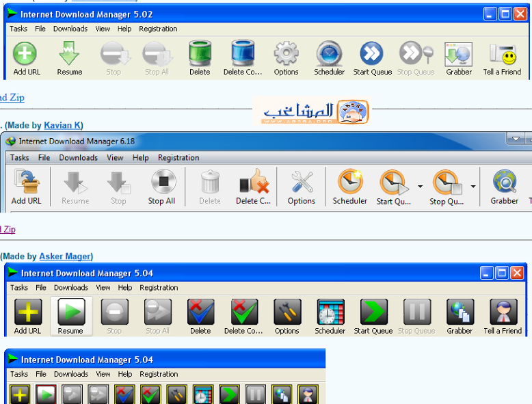532x404 pixels.
Task: Follow the Asker Mager author link
Action: [65, 256]
